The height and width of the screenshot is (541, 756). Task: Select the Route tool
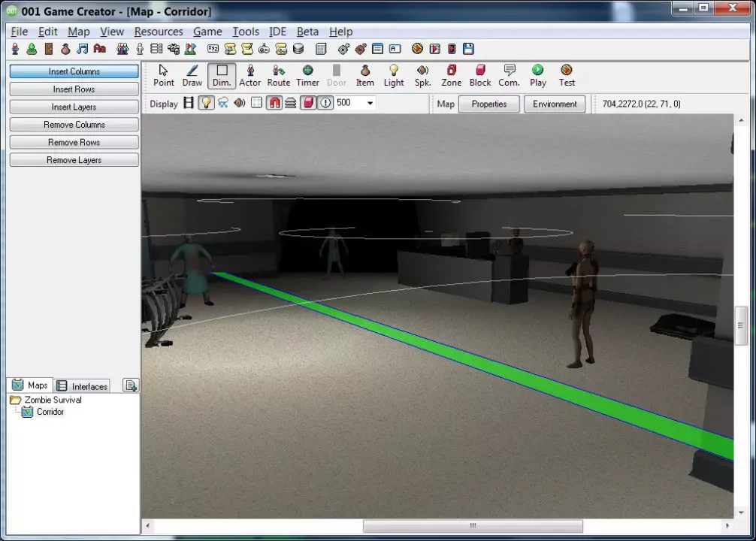[278, 75]
